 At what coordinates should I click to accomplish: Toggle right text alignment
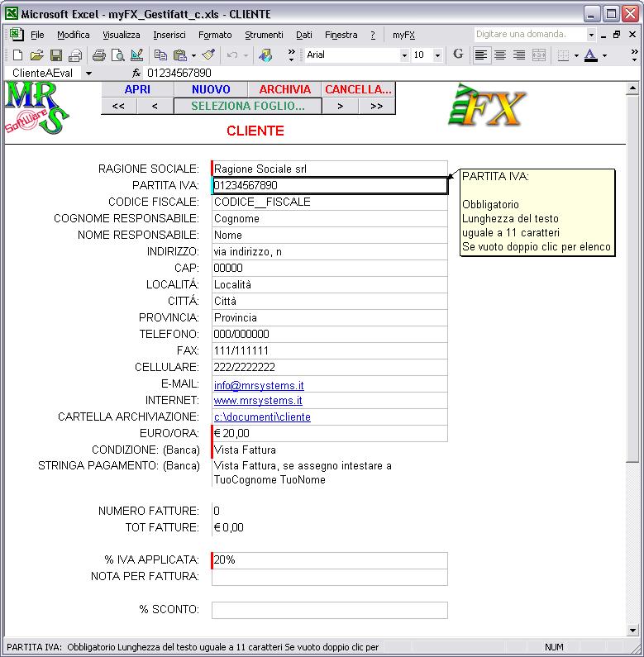(519, 55)
